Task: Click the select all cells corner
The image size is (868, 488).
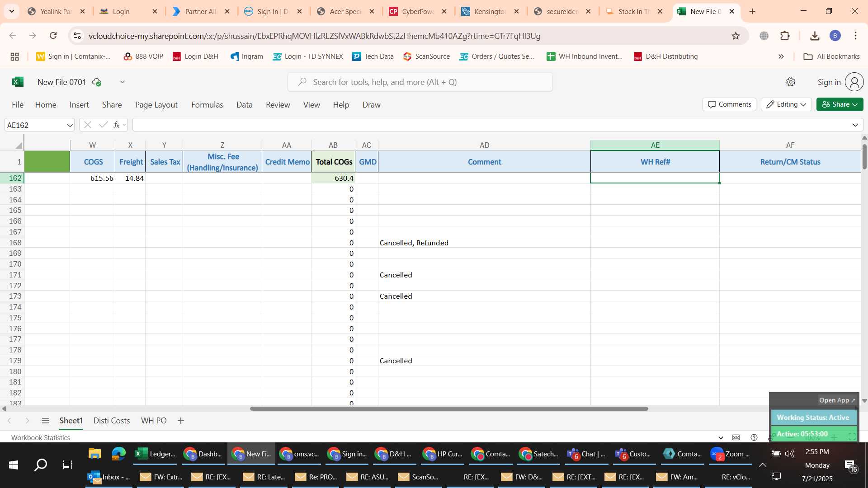Action: 18,145
